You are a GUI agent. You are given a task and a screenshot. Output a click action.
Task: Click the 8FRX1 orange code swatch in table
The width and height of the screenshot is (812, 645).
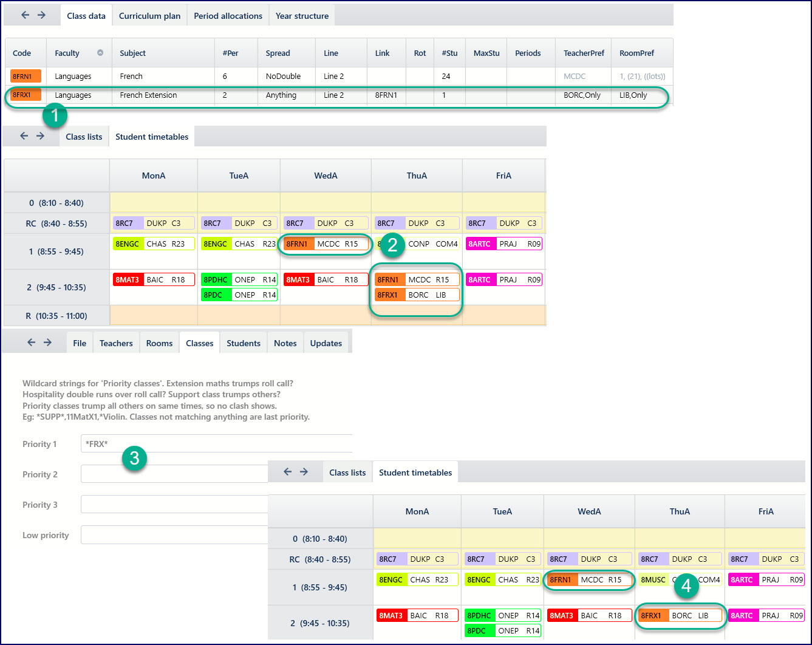(26, 95)
